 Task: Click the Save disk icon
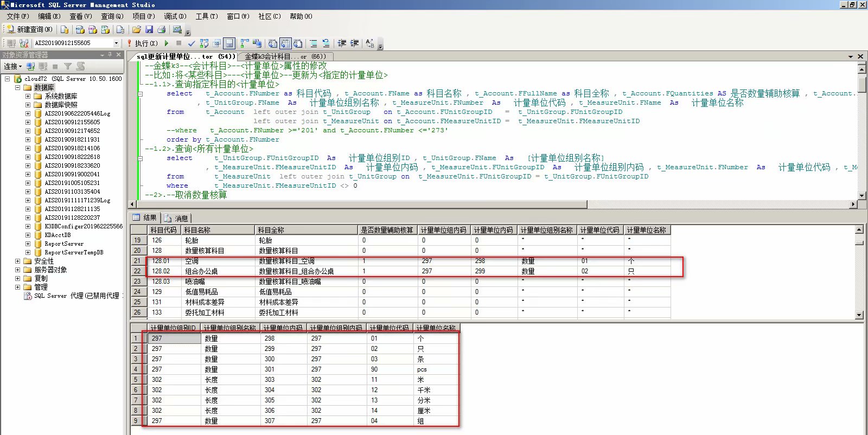click(x=149, y=29)
